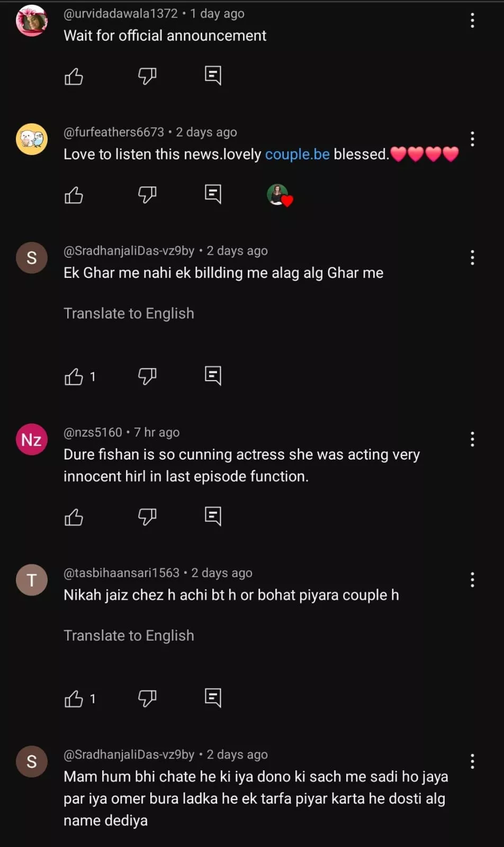Open the couple.be link
504x847 pixels.
297,154
